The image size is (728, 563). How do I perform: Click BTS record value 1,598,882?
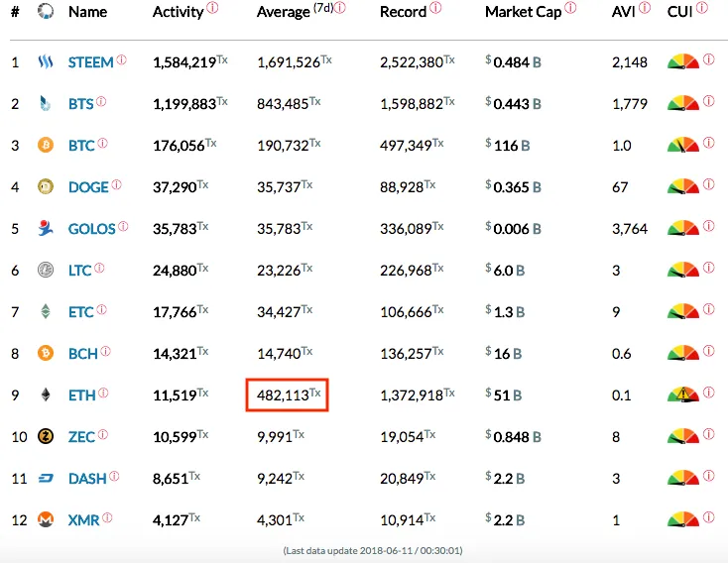pyautogui.click(x=417, y=103)
